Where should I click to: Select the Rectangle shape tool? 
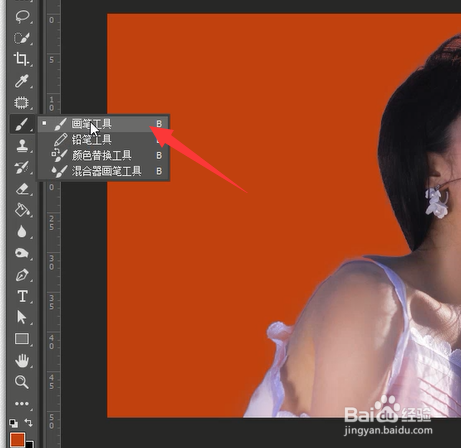(x=22, y=339)
